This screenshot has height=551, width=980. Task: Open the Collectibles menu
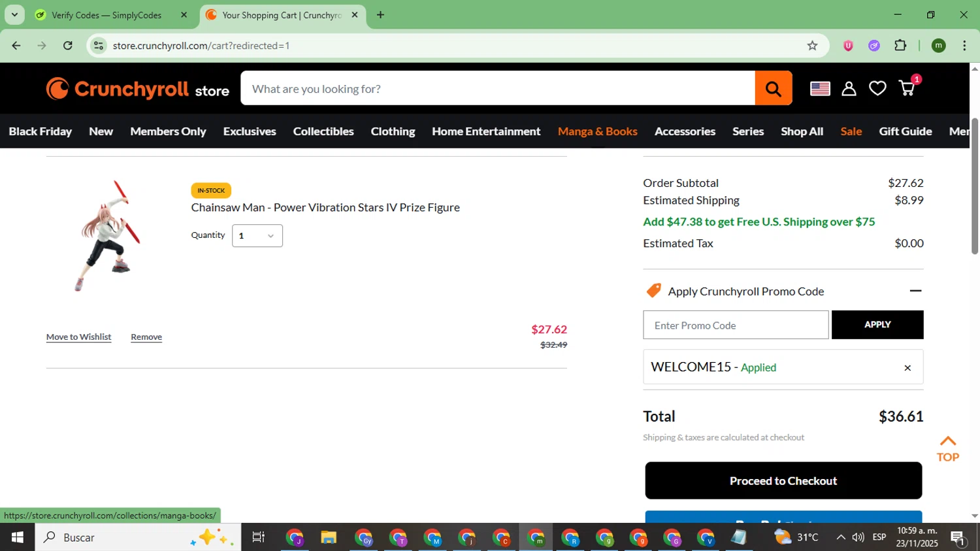click(323, 131)
